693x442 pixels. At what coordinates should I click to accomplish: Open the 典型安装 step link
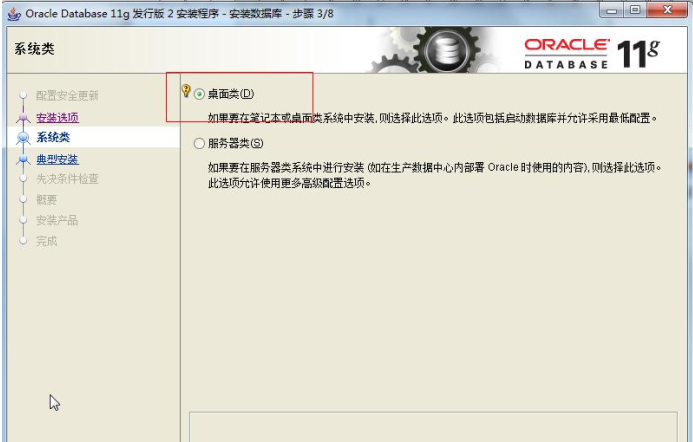point(57,159)
